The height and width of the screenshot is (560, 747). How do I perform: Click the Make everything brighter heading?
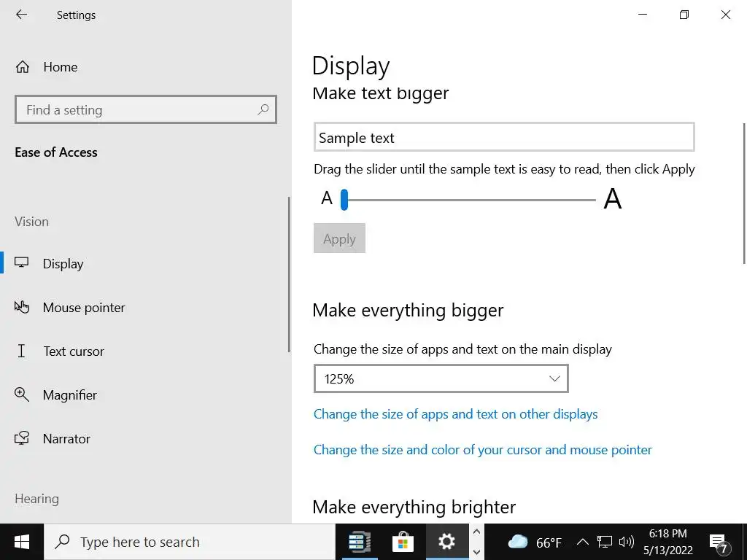(414, 507)
